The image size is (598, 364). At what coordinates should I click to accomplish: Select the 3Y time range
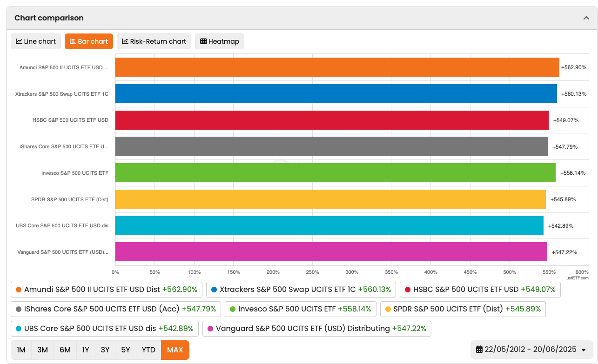105,350
